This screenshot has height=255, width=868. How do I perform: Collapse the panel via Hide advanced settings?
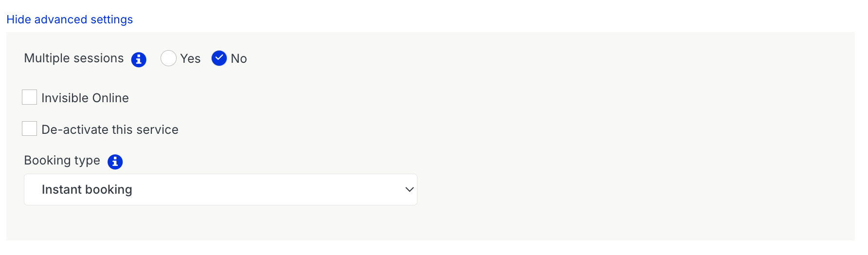click(x=70, y=19)
